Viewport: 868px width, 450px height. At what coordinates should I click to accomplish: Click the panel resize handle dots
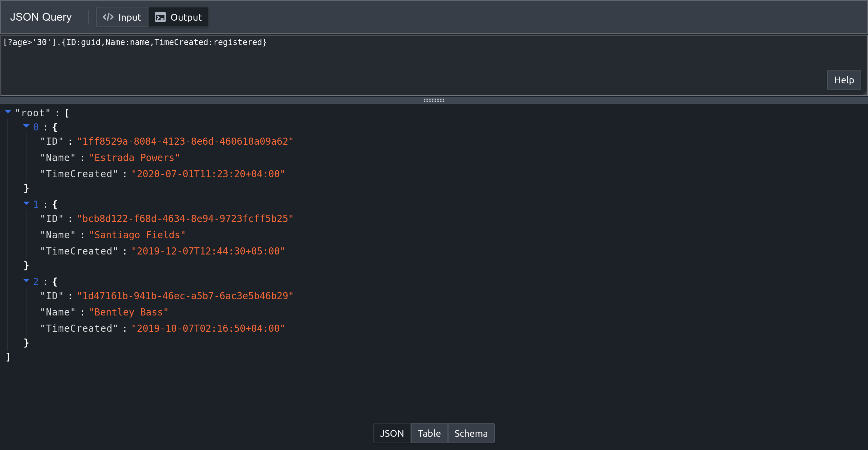434,100
